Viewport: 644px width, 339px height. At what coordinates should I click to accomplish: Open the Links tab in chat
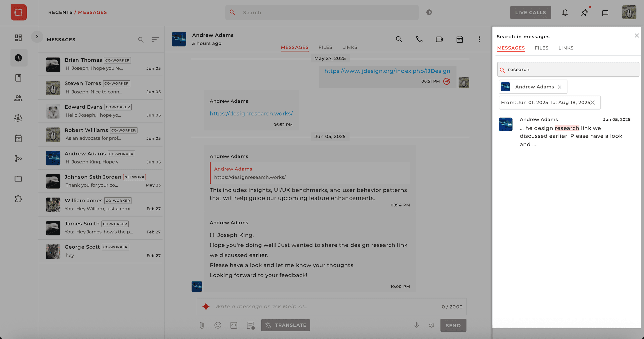tap(350, 47)
